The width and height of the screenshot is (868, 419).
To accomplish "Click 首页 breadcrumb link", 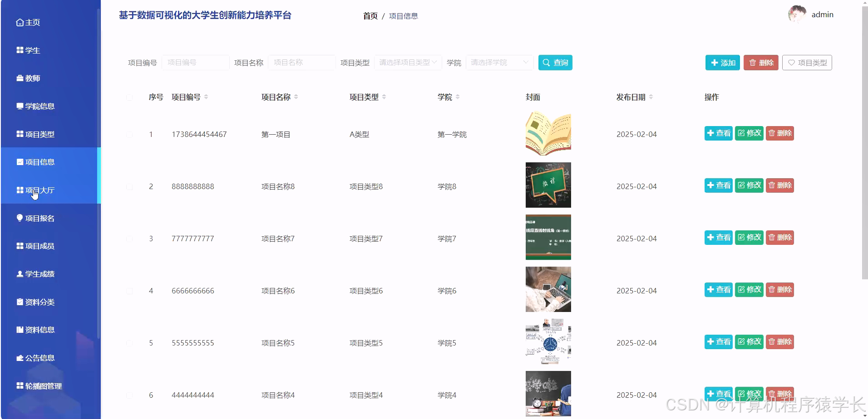I will [x=370, y=16].
